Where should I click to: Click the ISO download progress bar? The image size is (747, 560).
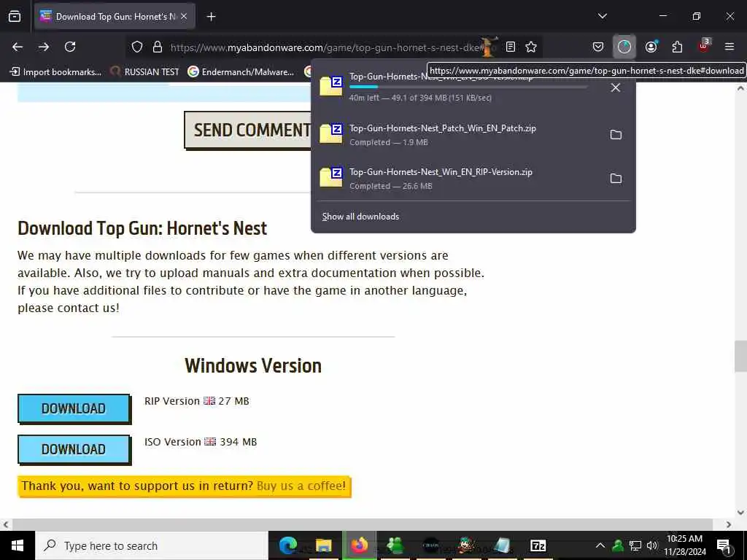468,87
